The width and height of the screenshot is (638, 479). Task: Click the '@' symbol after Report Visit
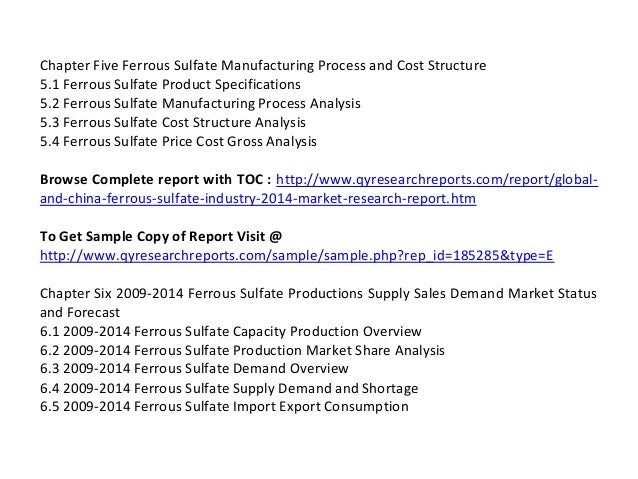coord(275,237)
